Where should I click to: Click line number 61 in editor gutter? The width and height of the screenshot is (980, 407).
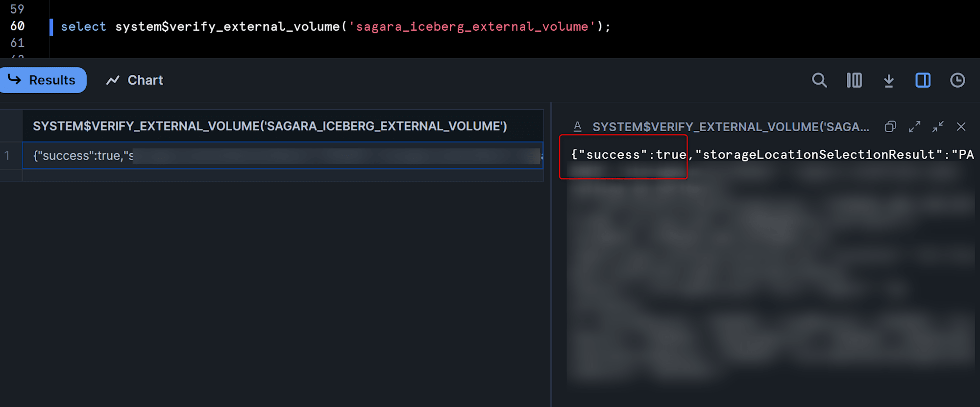click(17, 43)
